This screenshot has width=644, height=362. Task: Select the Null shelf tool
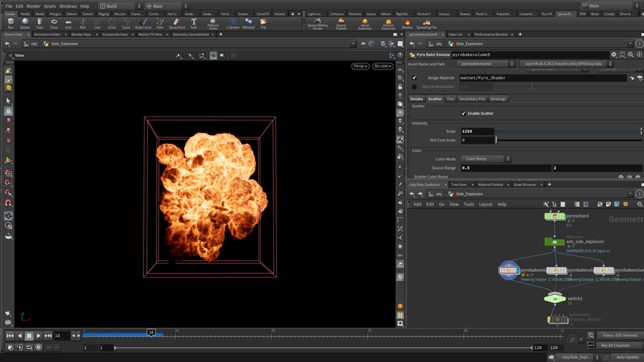click(82, 24)
